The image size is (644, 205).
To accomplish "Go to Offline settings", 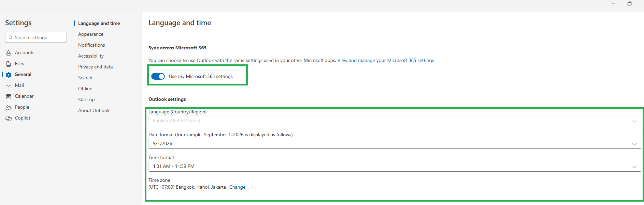I will [85, 89].
